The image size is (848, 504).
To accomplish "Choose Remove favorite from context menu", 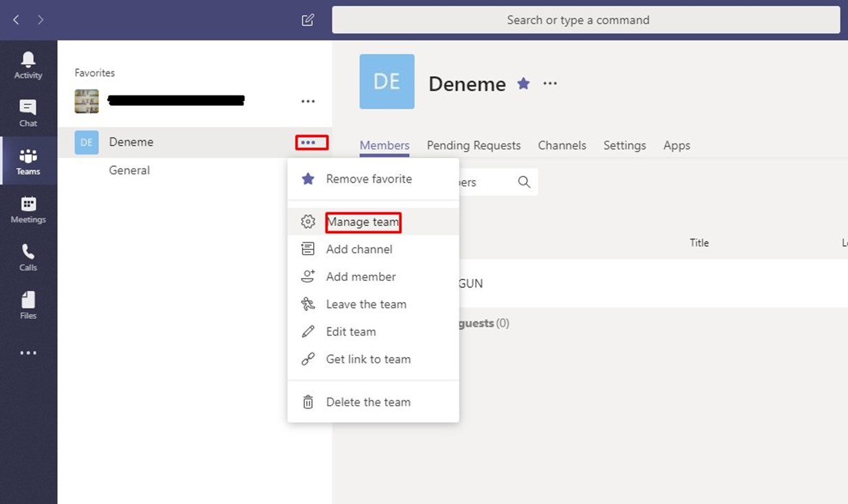I will point(373,179).
